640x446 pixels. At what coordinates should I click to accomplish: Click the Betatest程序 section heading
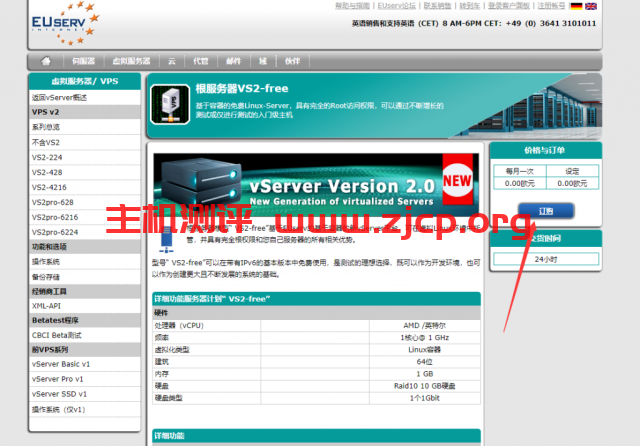pos(85,320)
